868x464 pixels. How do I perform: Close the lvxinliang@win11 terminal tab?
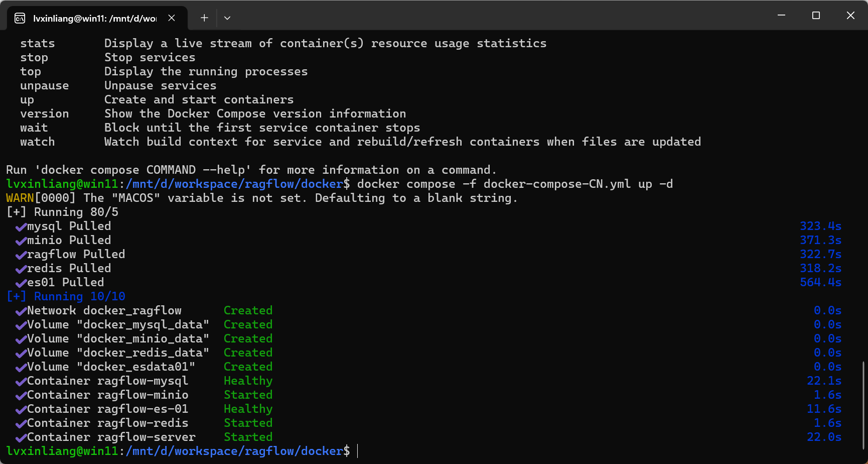[x=172, y=18]
